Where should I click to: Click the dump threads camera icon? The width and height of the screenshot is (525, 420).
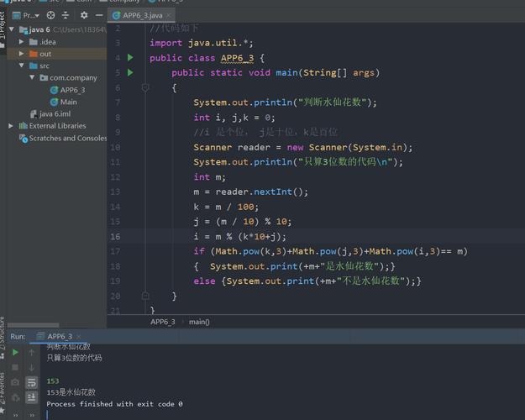pyautogui.click(x=15, y=382)
